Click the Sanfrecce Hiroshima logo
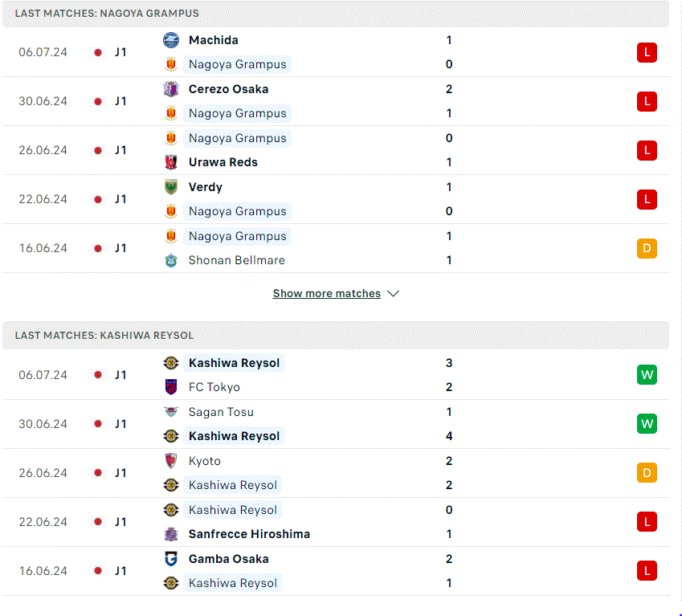The width and height of the screenshot is (682, 616). click(170, 534)
